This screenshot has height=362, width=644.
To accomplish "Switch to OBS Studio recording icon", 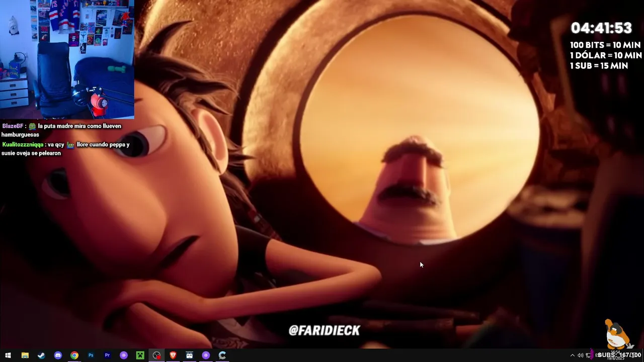I will pos(157,355).
